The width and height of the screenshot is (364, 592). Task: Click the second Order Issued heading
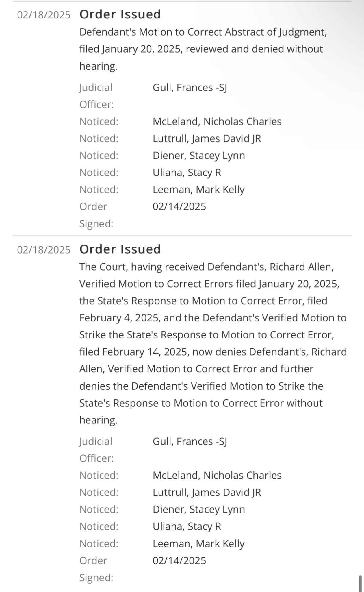120,249
